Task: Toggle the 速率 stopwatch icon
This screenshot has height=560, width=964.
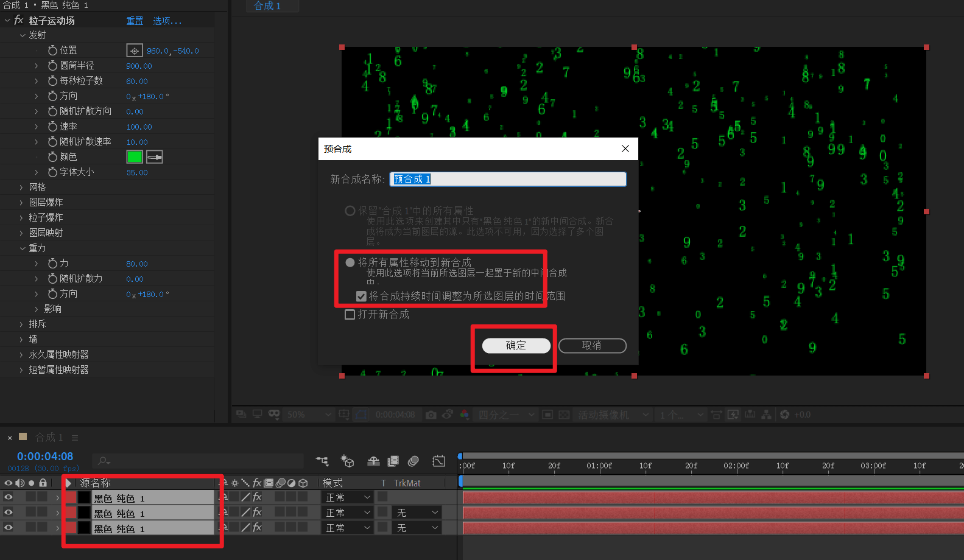Action: pyautogui.click(x=53, y=127)
